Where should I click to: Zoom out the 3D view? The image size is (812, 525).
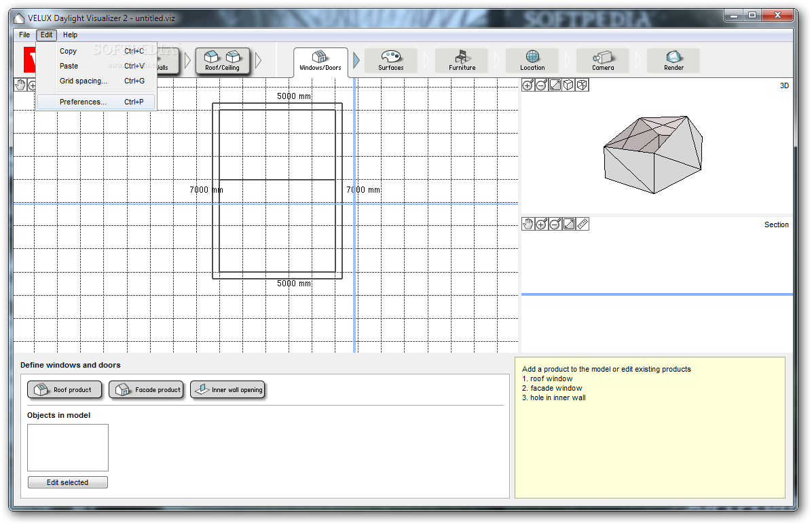click(542, 85)
